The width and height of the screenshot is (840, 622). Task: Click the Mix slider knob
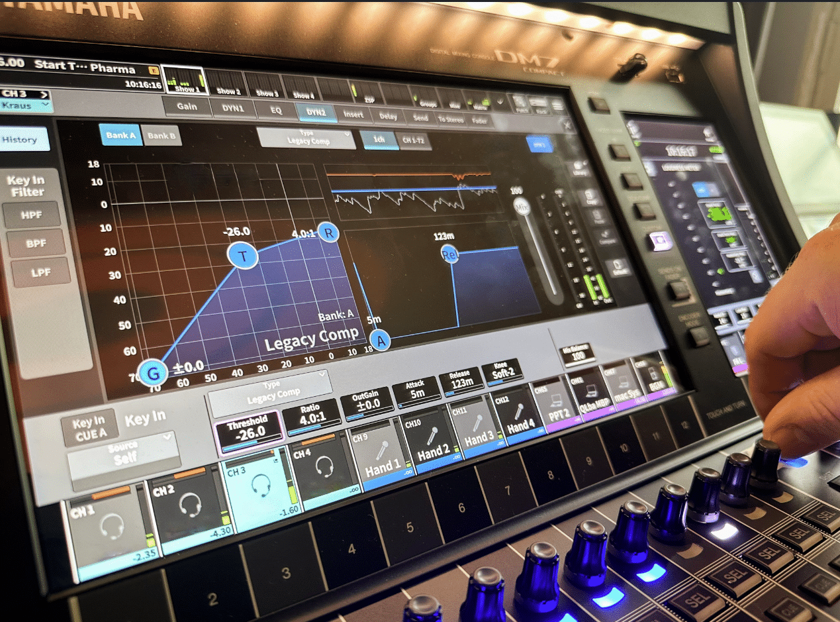[x=522, y=206]
